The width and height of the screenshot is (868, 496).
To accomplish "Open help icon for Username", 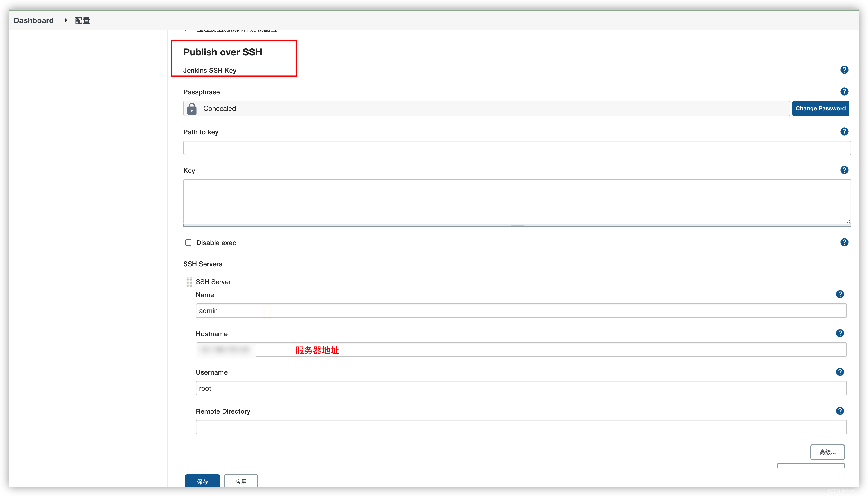I will pos(840,372).
